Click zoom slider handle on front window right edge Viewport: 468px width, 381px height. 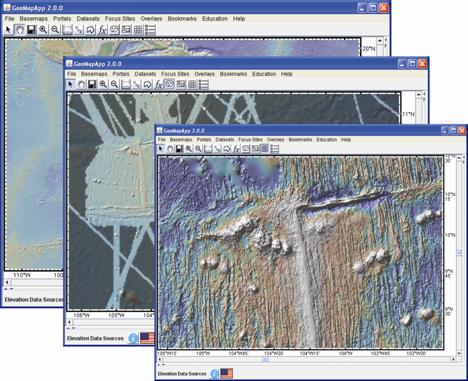[459, 253]
